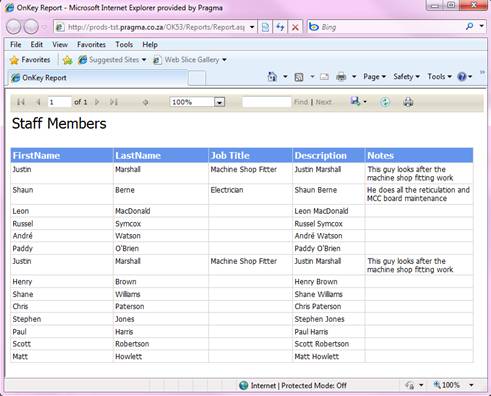Viewport: 491px width, 396px height.
Task: Click the browser Forward button
Action: (32, 27)
